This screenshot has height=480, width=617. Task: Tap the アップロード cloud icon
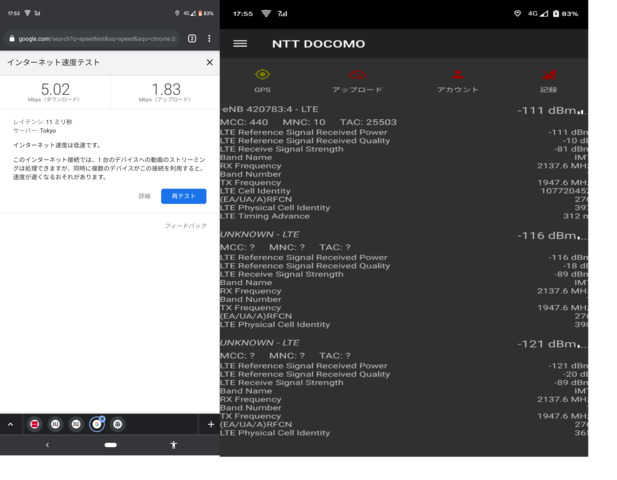(357, 74)
